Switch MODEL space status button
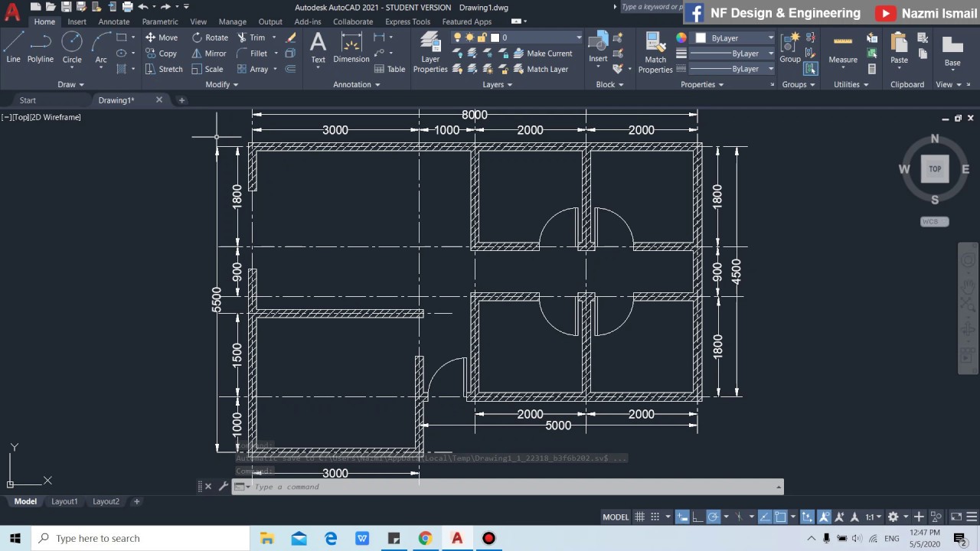The image size is (980, 551). coord(616,517)
